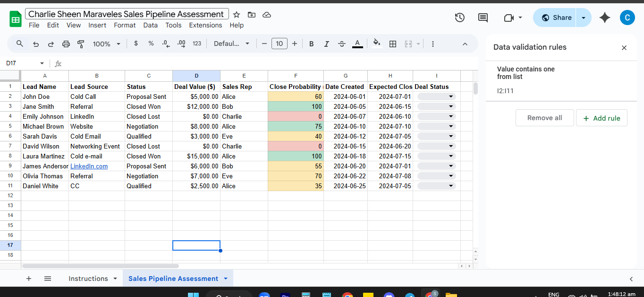The image size is (644, 297).
Task: Star the spreadsheet document
Action: click(x=237, y=15)
